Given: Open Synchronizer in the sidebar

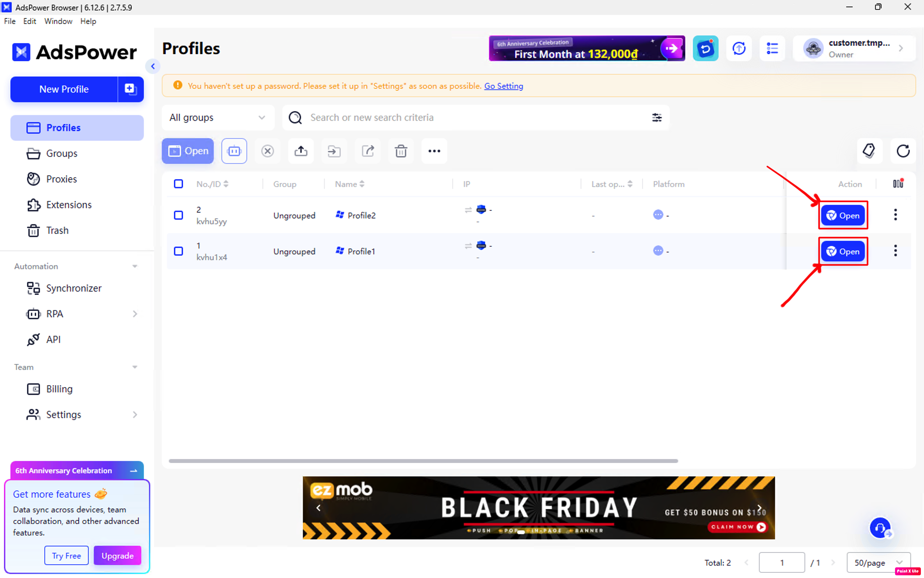Looking at the screenshot, I should click(x=77, y=288).
